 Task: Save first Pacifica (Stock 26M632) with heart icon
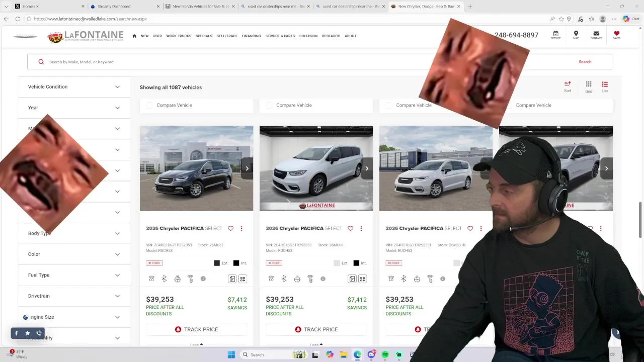[230, 228]
